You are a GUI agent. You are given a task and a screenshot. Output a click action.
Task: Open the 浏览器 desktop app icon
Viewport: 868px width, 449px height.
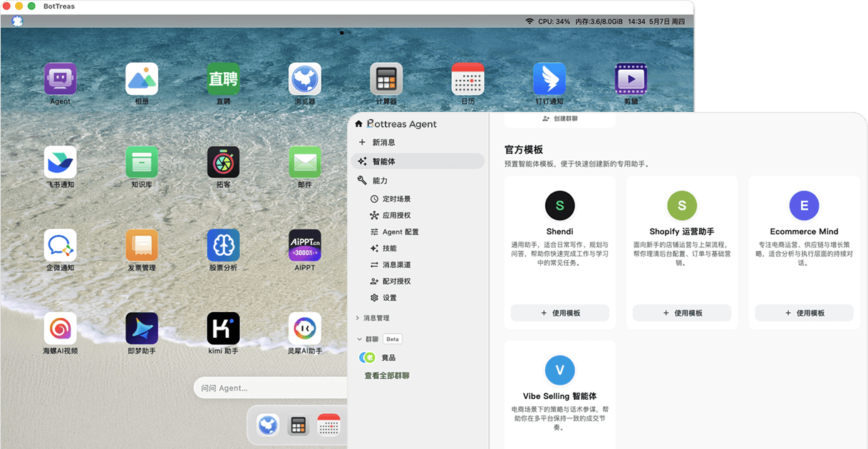point(305,78)
